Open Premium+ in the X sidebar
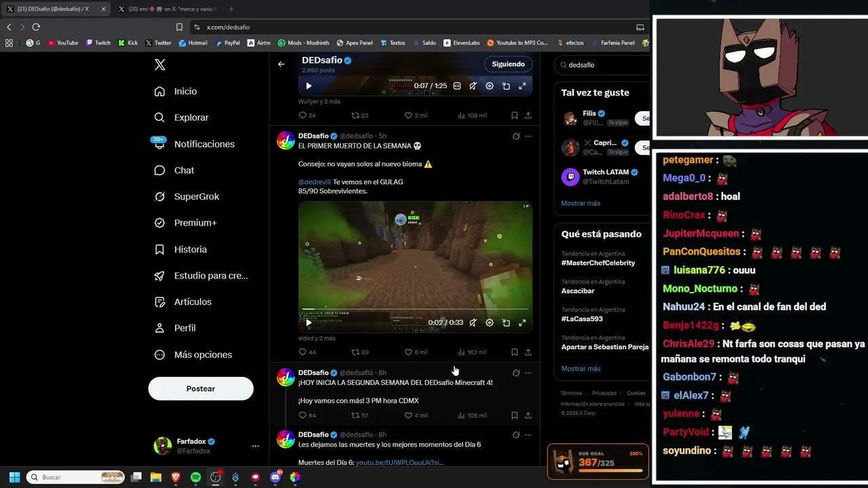Image resolution: width=868 pixels, height=488 pixels. click(185, 223)
